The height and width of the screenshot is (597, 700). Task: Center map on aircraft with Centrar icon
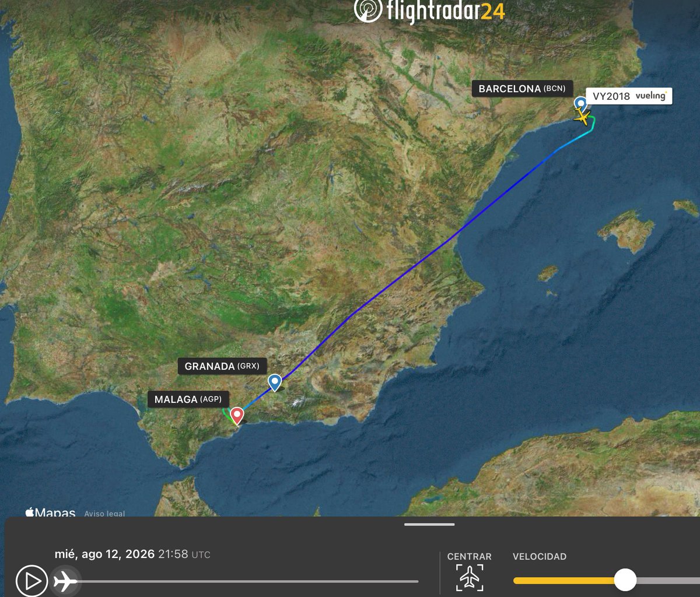click(470, 577)
